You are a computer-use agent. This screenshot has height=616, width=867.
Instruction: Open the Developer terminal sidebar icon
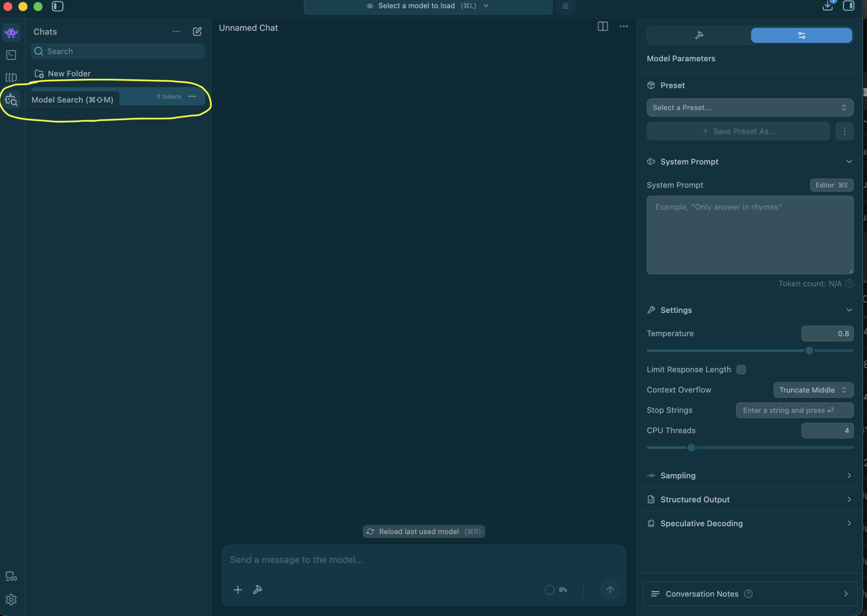[x=11, y=56]
